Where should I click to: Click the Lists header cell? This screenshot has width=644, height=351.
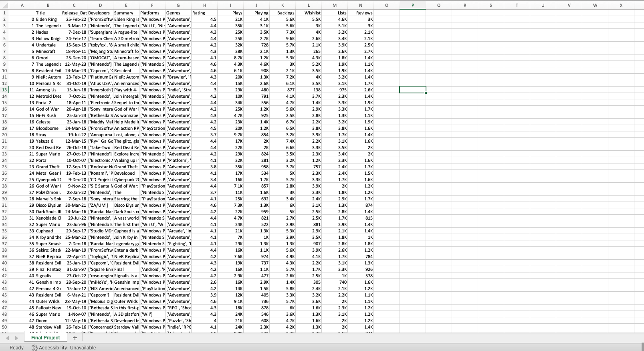(335, 13)
